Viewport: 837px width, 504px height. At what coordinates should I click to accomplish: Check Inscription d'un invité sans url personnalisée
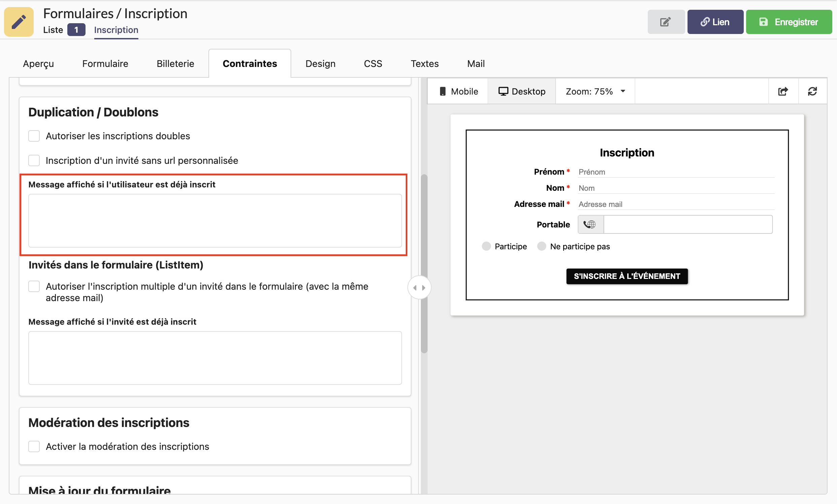[x=34, y=160]
